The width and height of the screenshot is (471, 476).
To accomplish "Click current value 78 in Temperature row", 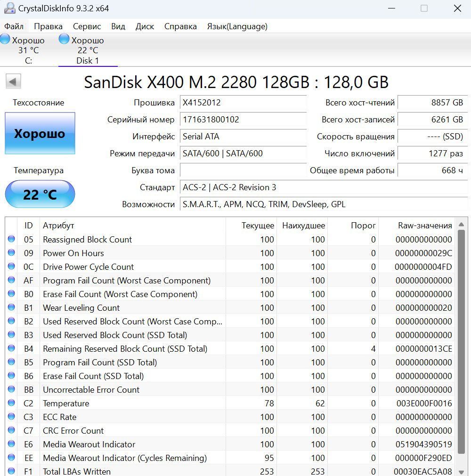I will pyautogui.click(x=269, y=403).
